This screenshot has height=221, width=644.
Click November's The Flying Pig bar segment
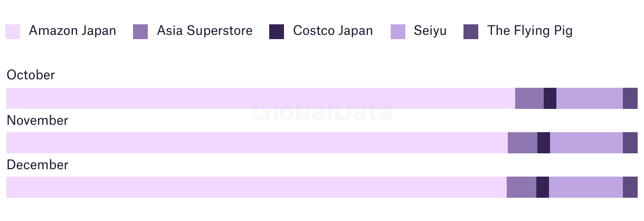coord(630,143)
